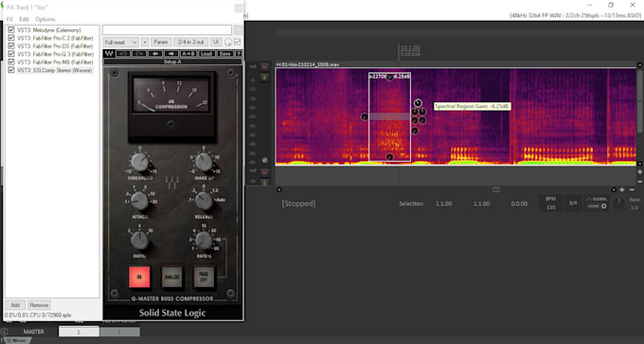Image resolution: width=644 pixels, height=344 pixels.
Task: Click the 3/4 time signature box
Action: click(x=573, y=203)
